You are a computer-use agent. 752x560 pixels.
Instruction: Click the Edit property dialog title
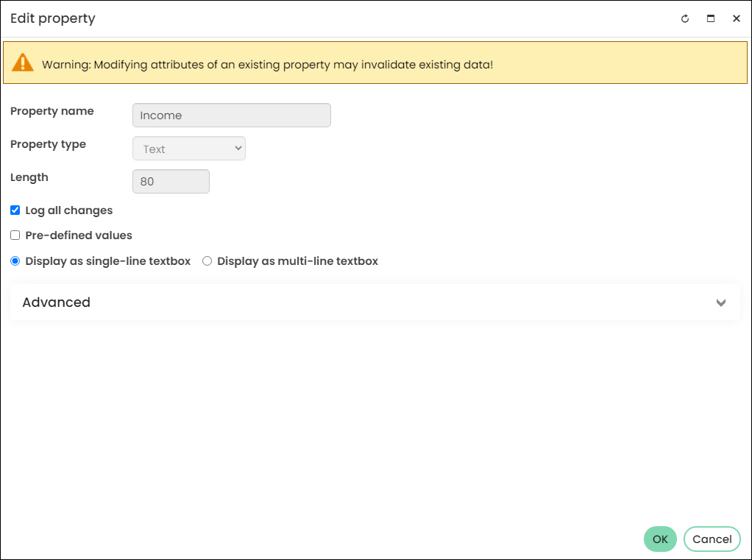point(53,18)
